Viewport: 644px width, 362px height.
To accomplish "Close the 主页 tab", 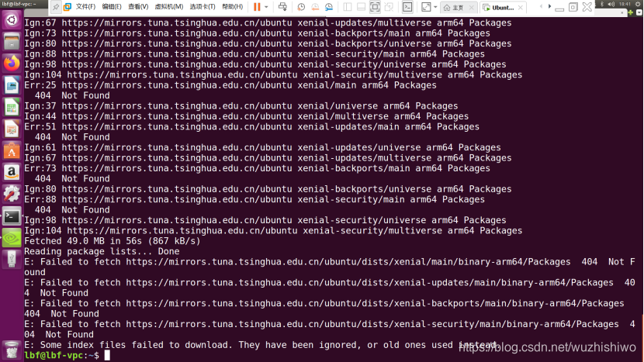I will [472, 8].
